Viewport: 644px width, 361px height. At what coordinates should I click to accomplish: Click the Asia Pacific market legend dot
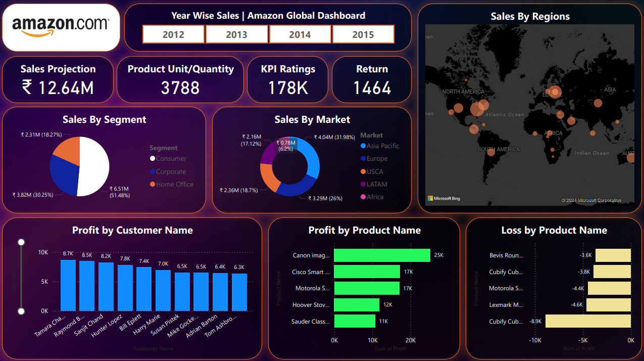(363, 146)
